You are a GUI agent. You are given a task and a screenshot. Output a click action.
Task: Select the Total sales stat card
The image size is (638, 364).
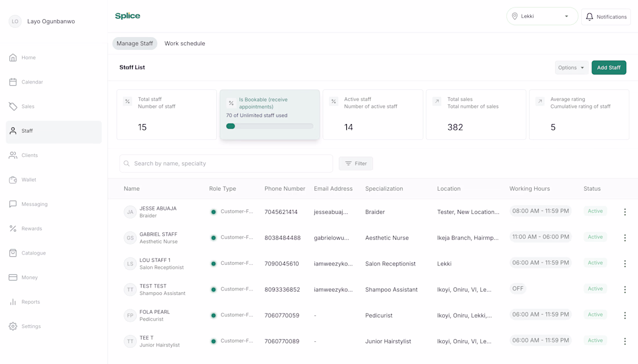476,115
